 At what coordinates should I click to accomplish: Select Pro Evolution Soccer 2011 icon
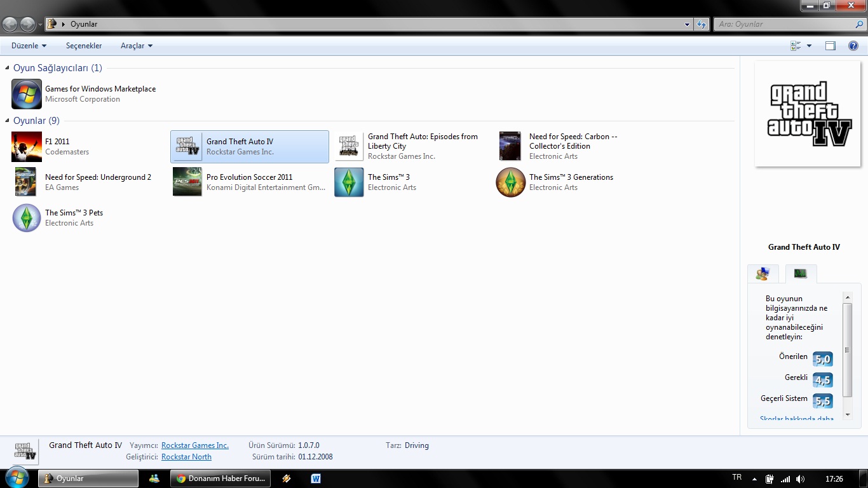click(187, 182)
